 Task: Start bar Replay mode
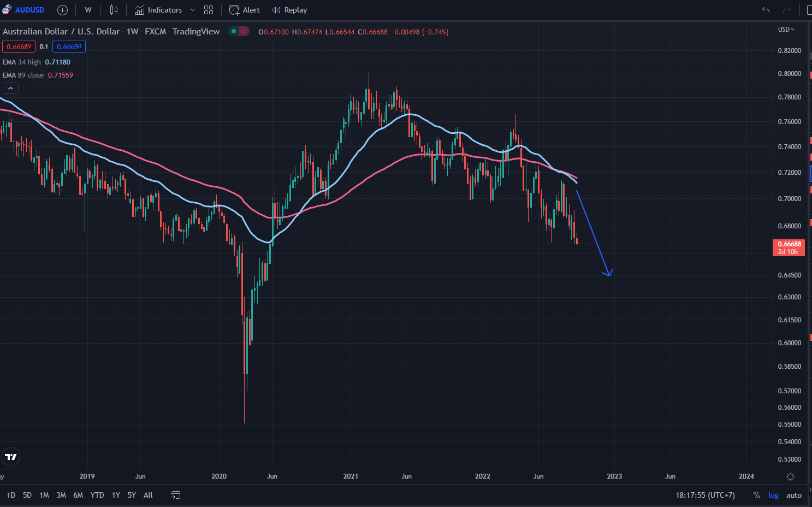[289, 10]
